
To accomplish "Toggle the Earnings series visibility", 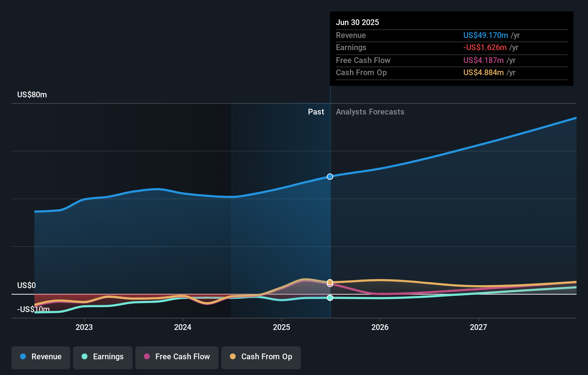I will pos(103,357).
